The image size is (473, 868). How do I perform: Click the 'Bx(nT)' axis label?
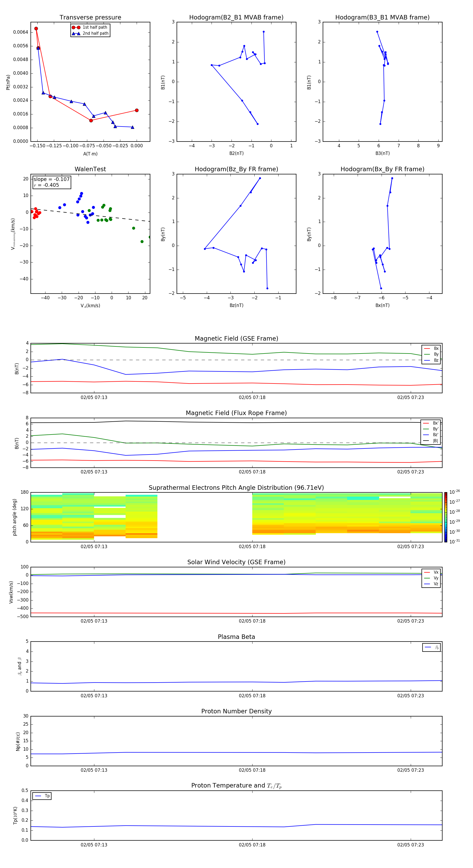382,305
